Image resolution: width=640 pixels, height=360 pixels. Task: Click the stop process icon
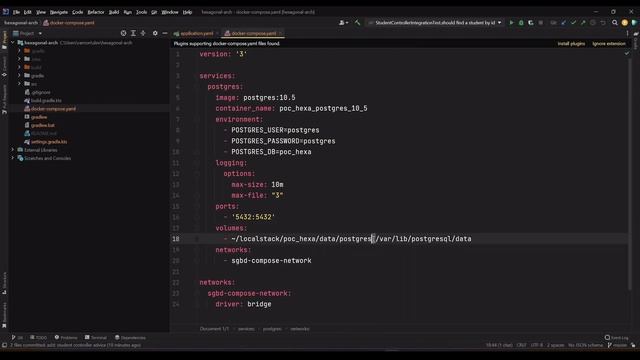[541, 23]
